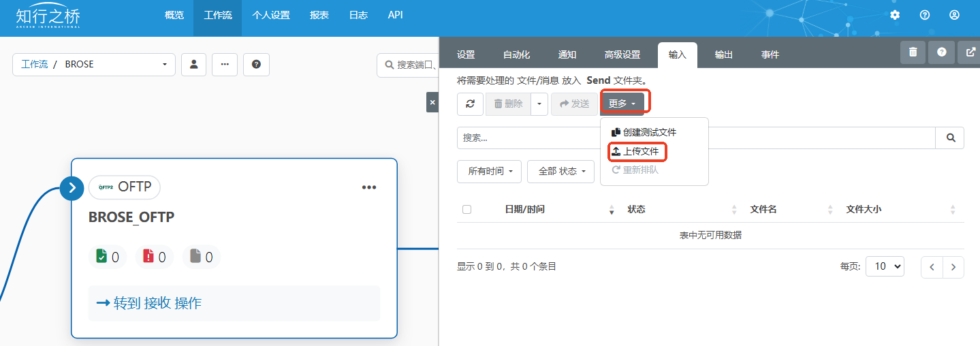The image size is (980, 346).
Task: Expand the 所有时间 time filter dropdown
Action: 490,172
